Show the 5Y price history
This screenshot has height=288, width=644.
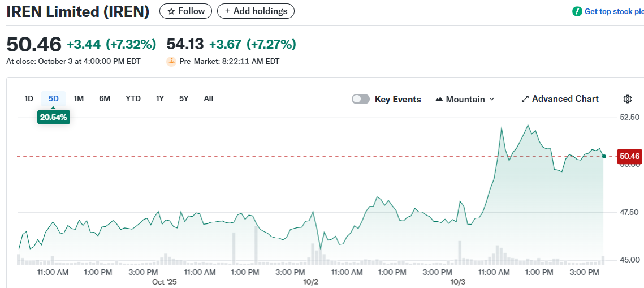184,98
